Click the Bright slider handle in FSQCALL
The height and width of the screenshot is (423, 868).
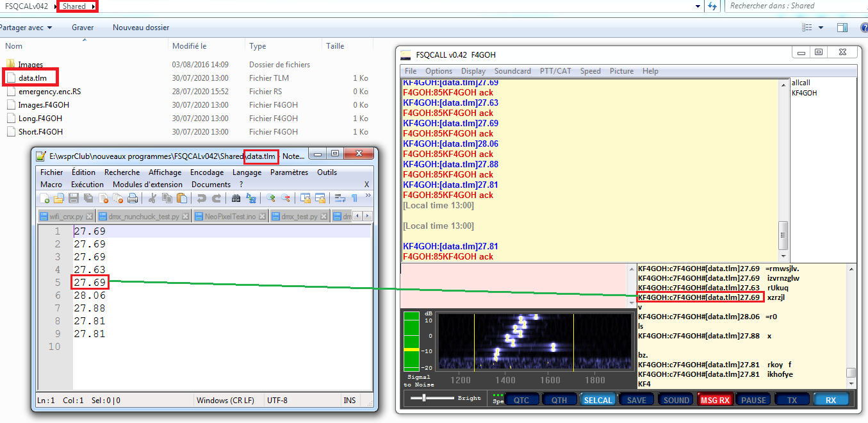[424, 398]
